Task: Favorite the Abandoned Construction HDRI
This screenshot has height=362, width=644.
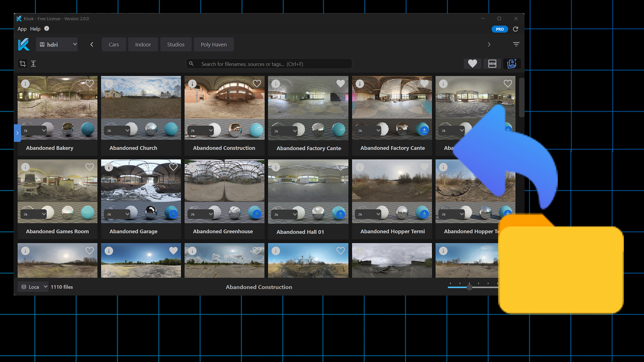Action: [257, 83]
